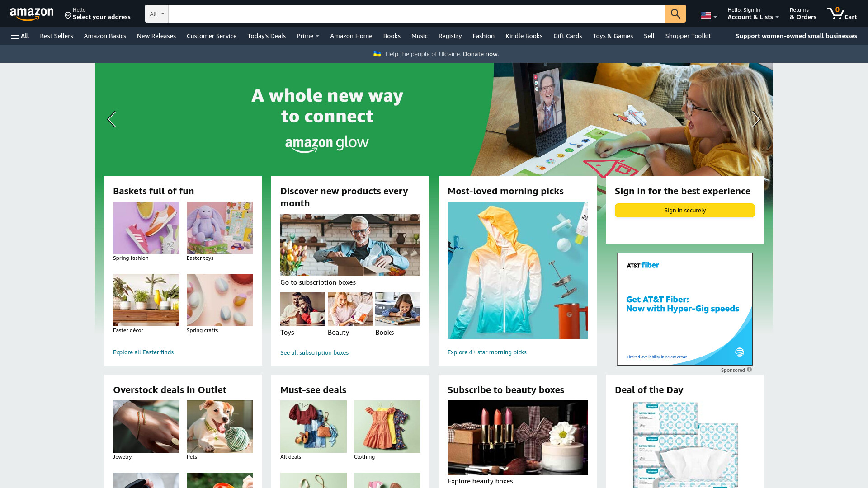Click the Ukraine flag icon in banner
The width and height of the screenshot is (868, 488).
377,54
